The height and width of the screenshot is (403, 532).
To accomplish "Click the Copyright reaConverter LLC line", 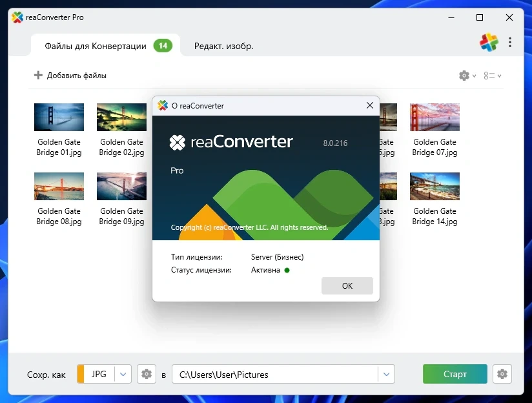I will point(249,227).
